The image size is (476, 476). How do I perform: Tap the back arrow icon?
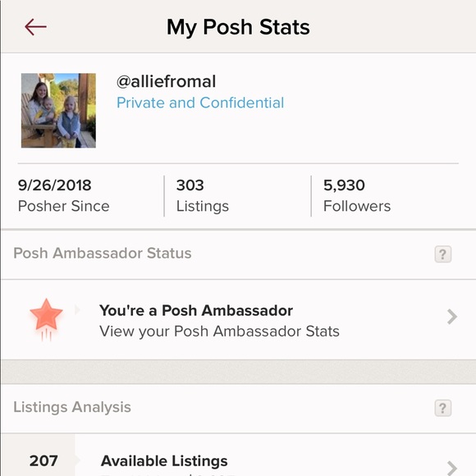[x=35, y=27]
